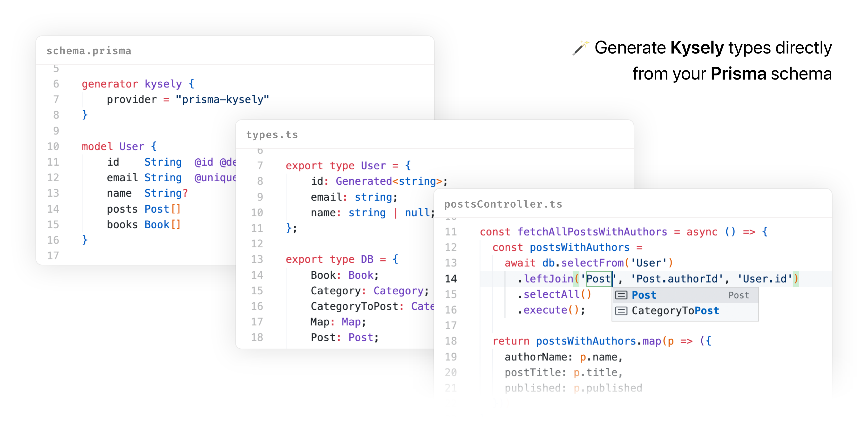
Task: Click the bold Kysely word in heading
Action: point(697,47)
